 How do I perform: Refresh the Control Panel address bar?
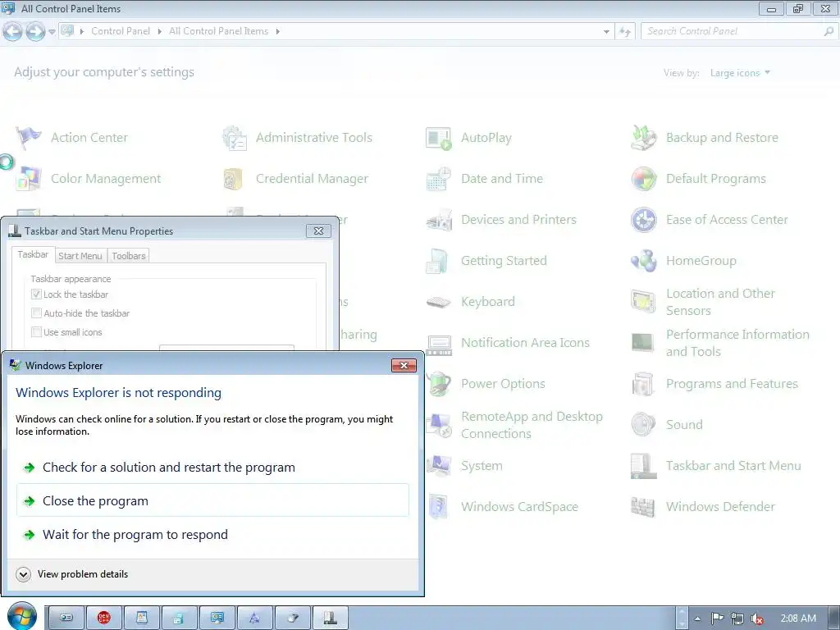click(x=624, y=32)
